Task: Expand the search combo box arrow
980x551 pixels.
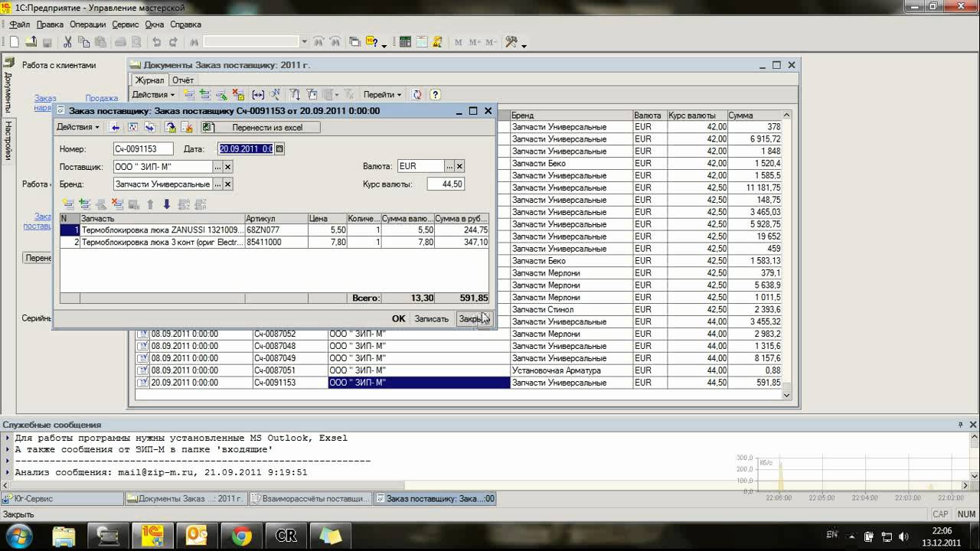Action: click(x=304, y=42)
